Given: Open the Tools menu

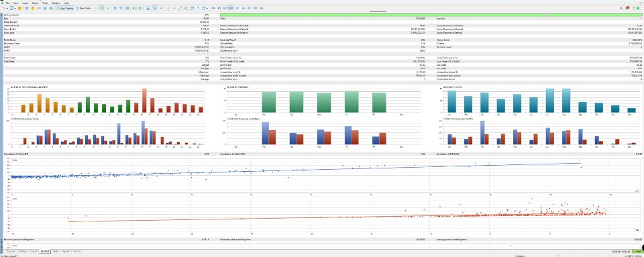Looking at the screenshot, I should click(45, 3).
